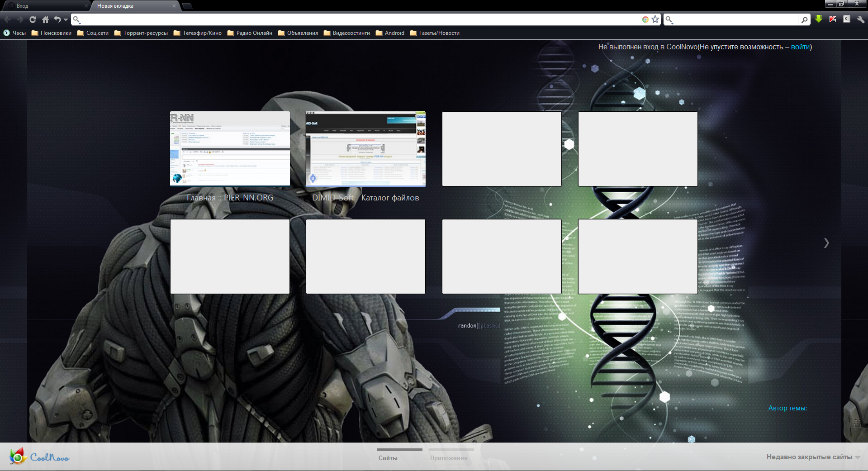This screenshot has width=868, height=471.
Task: Open the Видеохостинги bookmarks folder
Action: [x=347, y=33]
